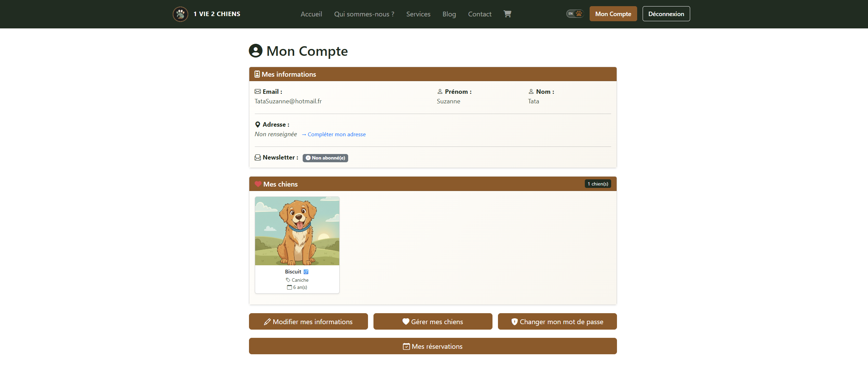Open the shopping cart icon

click(508, 14)
